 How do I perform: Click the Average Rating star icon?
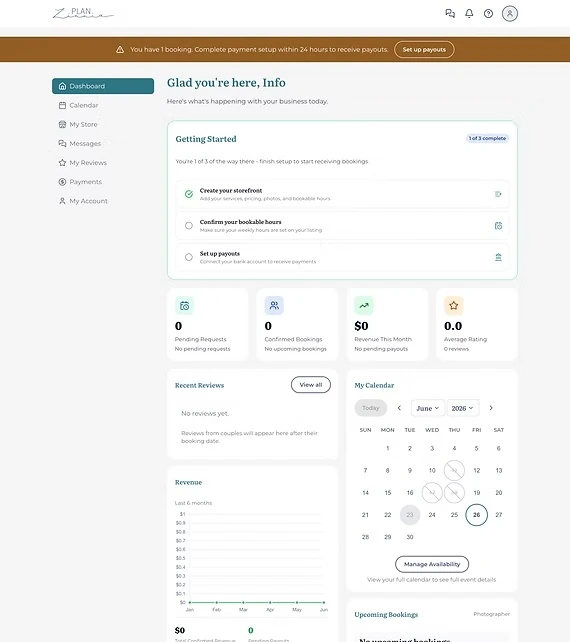(x=454, y=305)
